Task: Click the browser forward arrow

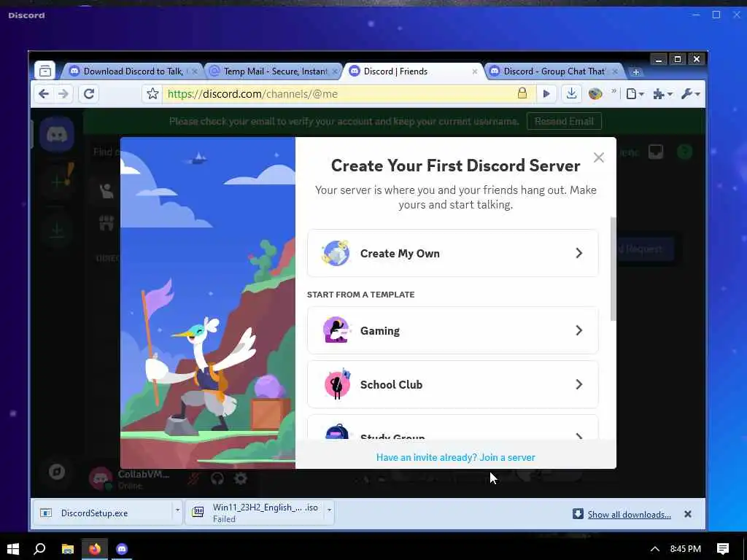Action: [x=63, y=94]
